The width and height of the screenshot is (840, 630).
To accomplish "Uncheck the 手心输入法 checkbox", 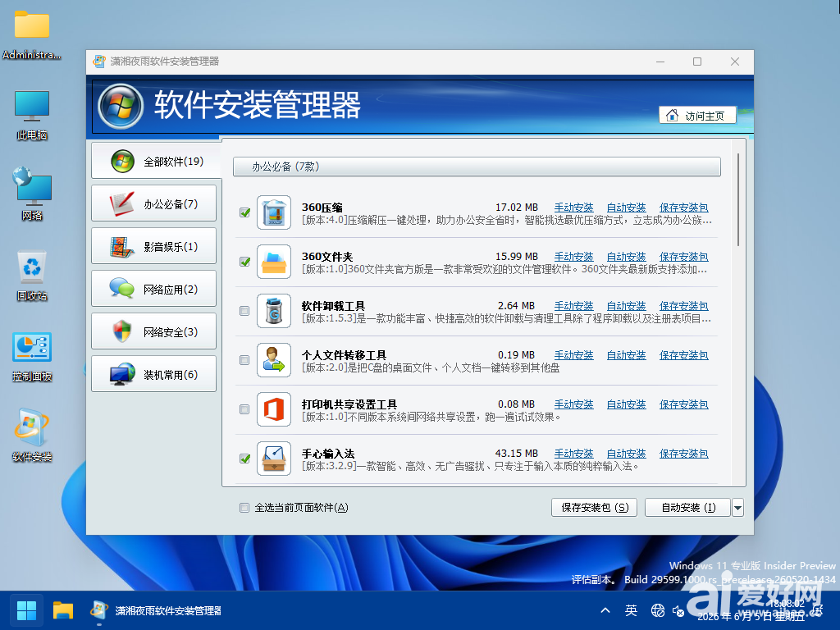I will (x=244, y=459).
